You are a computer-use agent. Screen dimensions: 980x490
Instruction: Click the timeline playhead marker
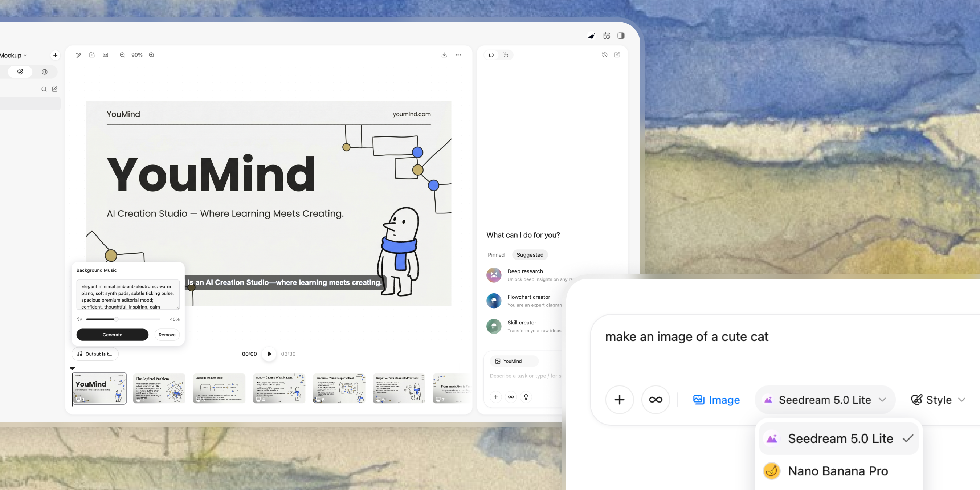(x=72, y=368)
